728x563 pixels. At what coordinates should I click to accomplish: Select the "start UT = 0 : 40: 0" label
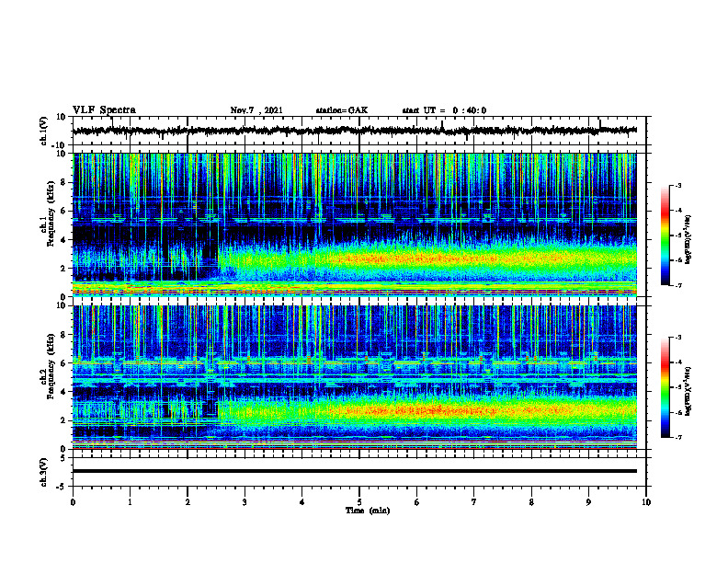[x=444, y=110]
